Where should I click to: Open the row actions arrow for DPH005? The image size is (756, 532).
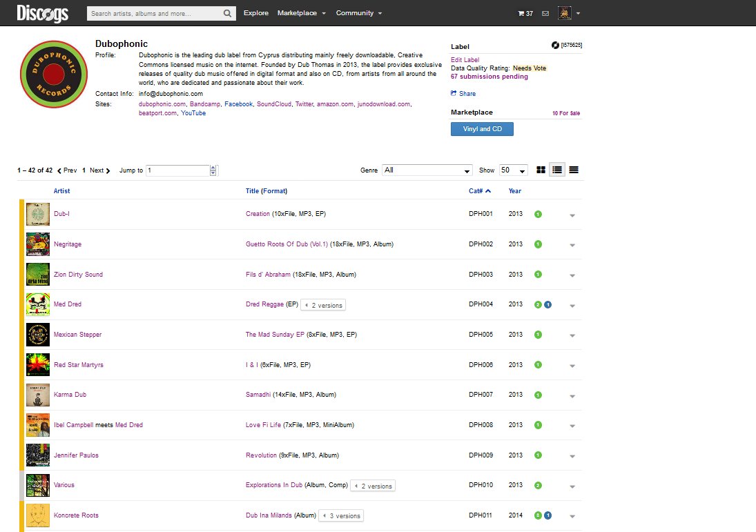coord(572,336)
